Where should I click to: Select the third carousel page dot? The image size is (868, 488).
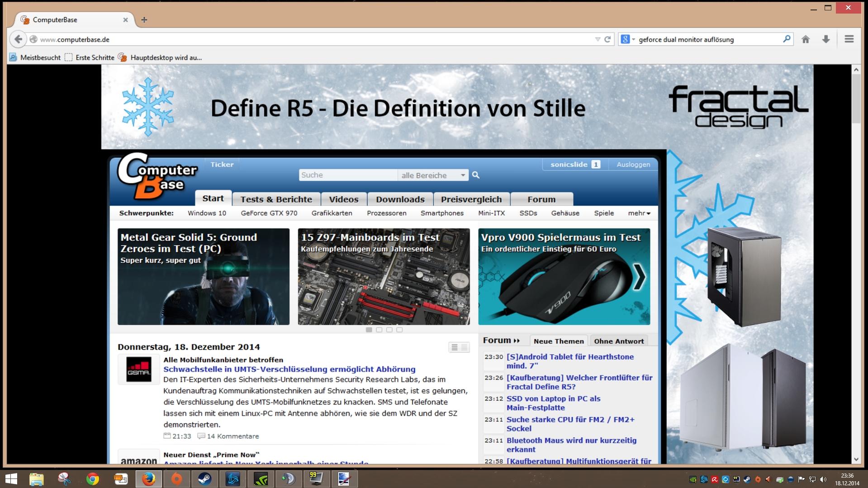389,330
